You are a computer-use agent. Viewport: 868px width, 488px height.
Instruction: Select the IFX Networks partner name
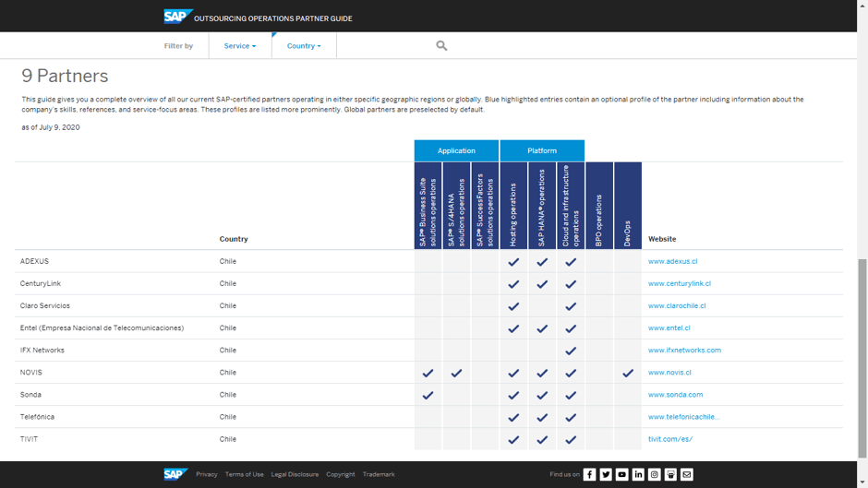click(x=42, y=350)
